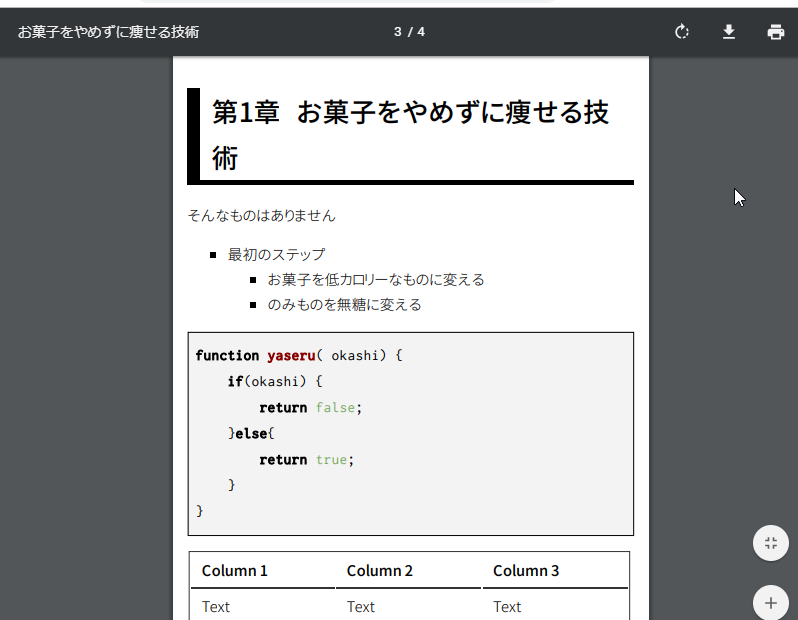
Task: Click the Text cell under Column 3
Action: pyautogui.click(x=507, y=607)
